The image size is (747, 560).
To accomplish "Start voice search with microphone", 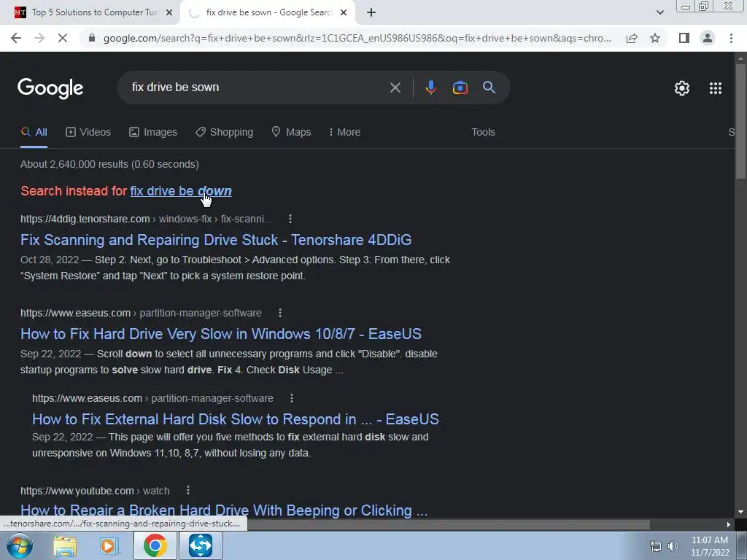I will [430, 87].
